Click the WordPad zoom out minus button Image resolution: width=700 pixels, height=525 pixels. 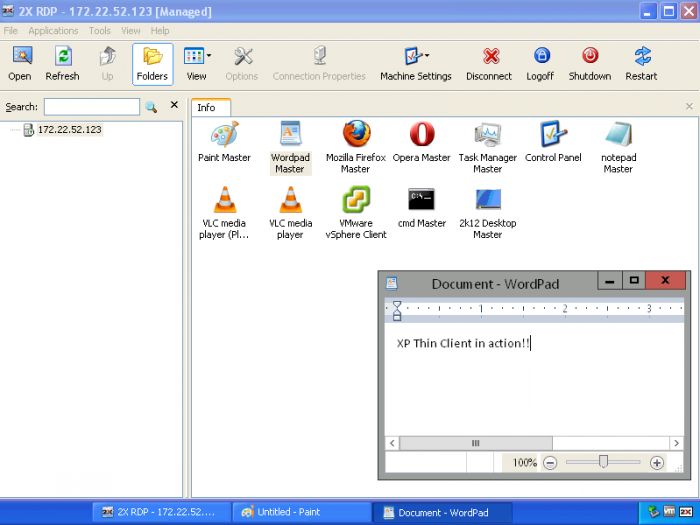click(550, 463)
